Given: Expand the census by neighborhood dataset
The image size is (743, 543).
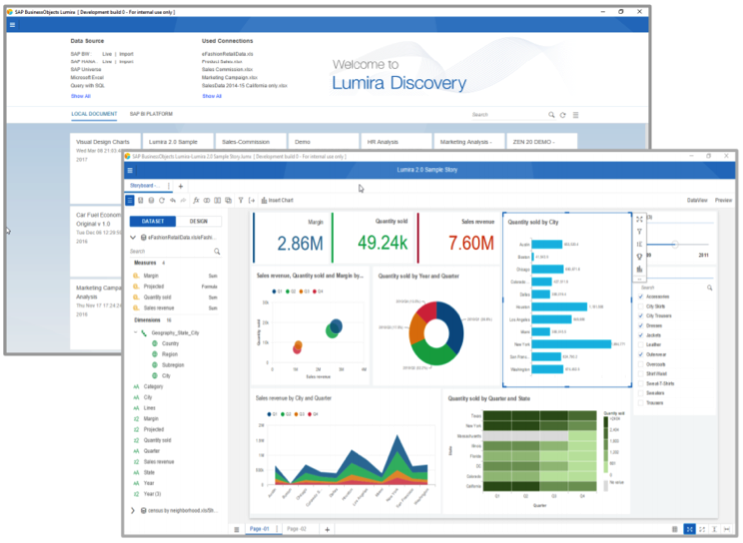Looking at the screenshot, I should pos(133,510).
